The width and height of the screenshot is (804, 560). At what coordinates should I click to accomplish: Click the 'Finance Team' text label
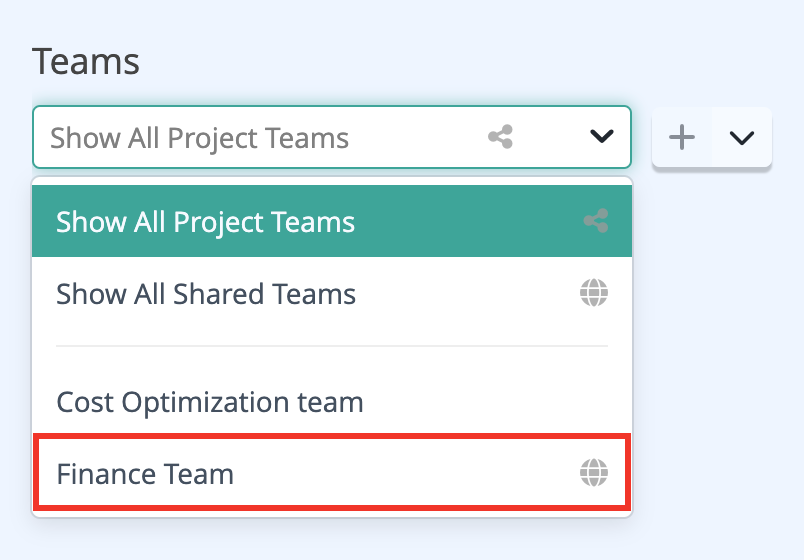click(145, 473)
